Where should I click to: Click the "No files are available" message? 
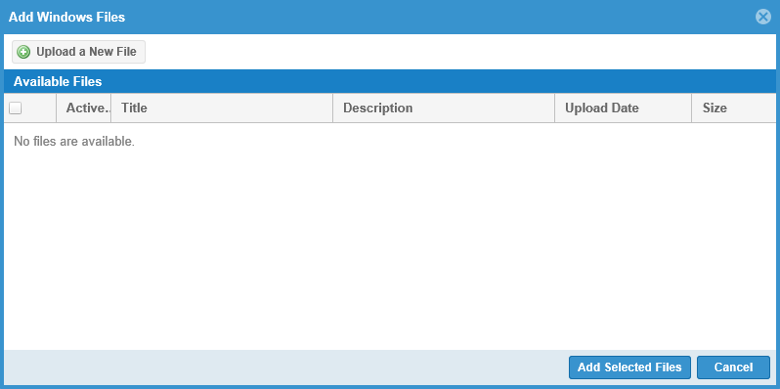pos(74,142)
